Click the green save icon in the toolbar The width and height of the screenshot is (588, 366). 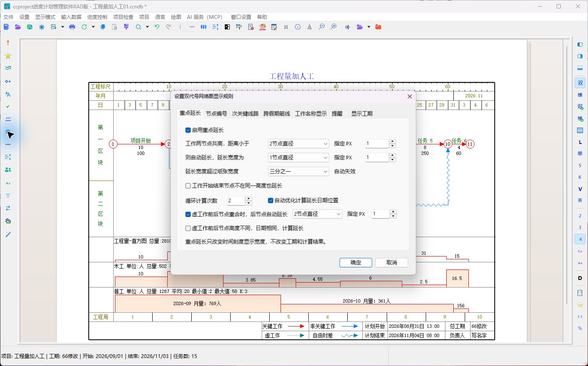pos(30,27)
